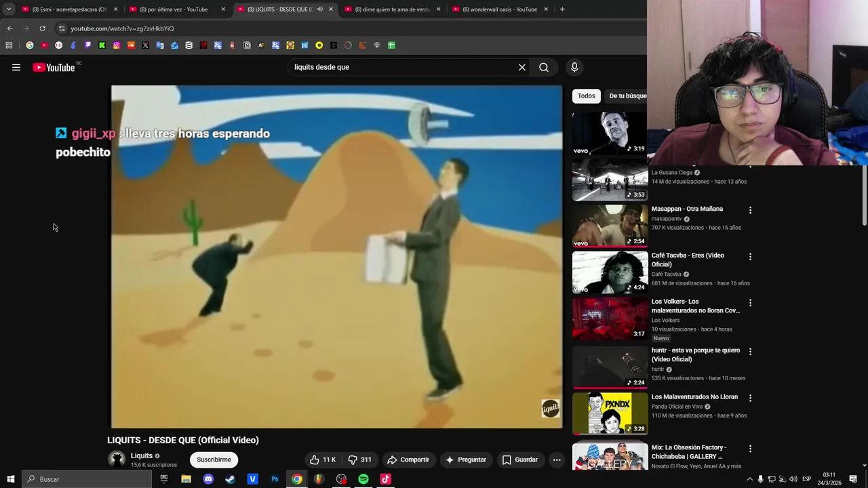The height and width of the screenshot is (488, 868).
Task: Open options menu for Los Volkers video
Action: pos(750,303)
